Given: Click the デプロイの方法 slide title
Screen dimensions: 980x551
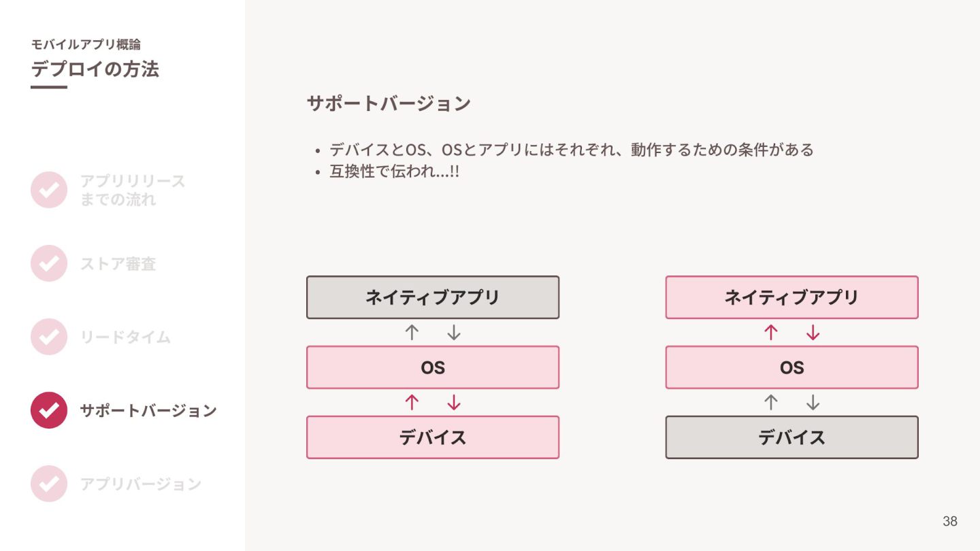Looking at the screenshot, I should click(95, 69).
